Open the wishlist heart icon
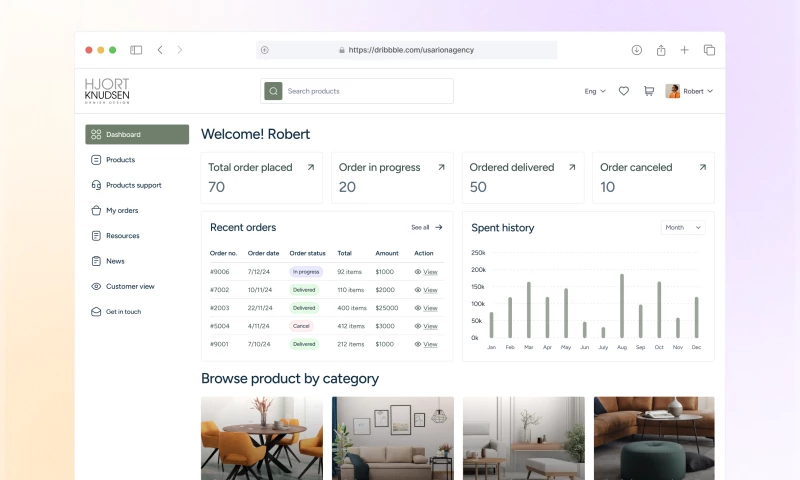Viewport: 800px width, 480px height. click(623, 91)
